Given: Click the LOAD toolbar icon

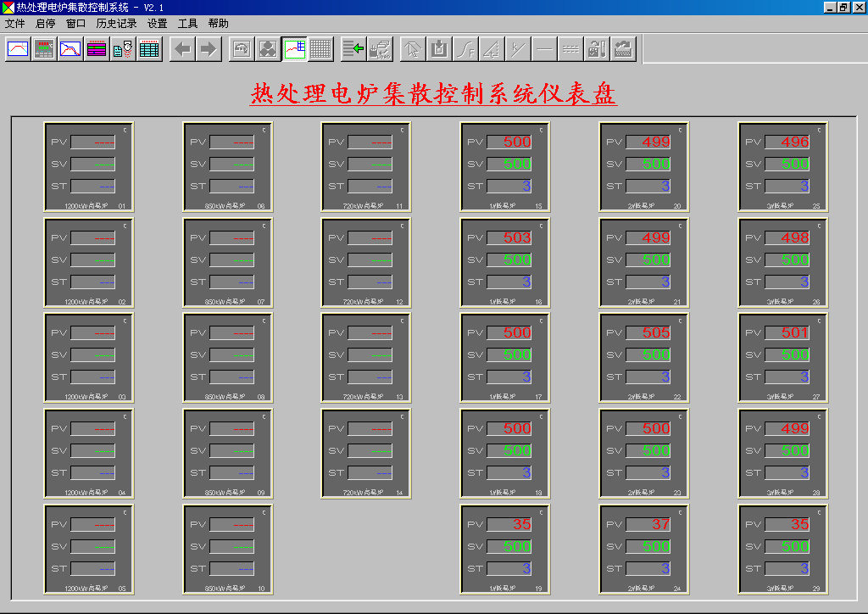Looking at the screenshot, I should click(381, 49).
